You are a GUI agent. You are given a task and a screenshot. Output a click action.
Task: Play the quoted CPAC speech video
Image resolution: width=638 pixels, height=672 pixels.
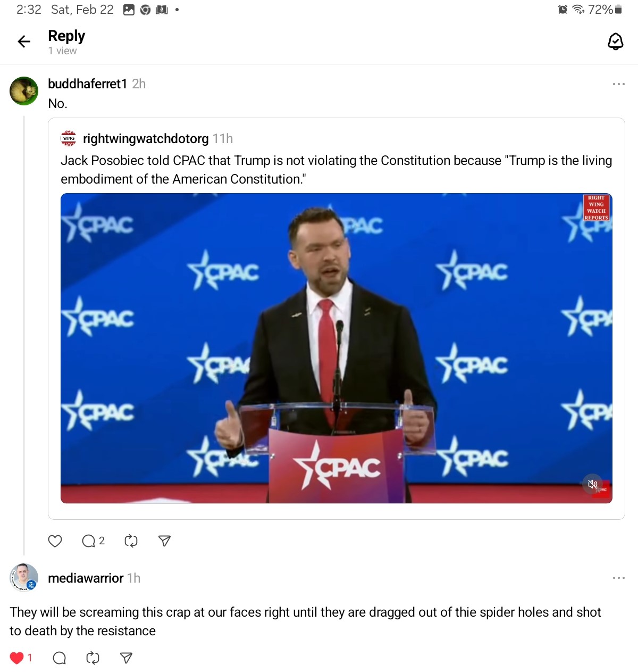tap(337, 348)
